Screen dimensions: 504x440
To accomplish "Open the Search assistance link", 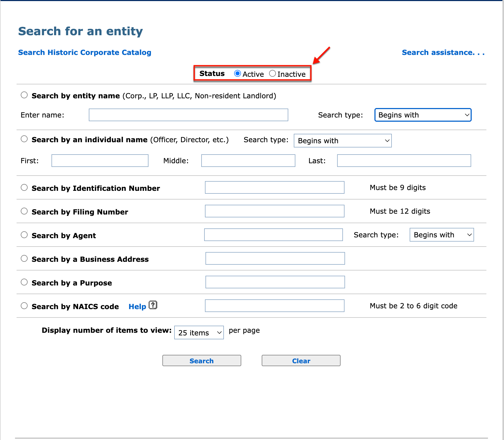I will pos(443,53).
